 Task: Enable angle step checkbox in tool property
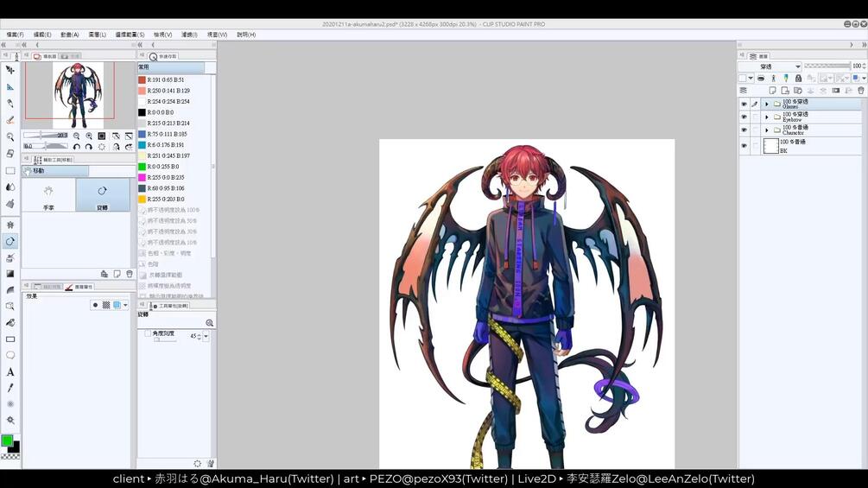148,333
